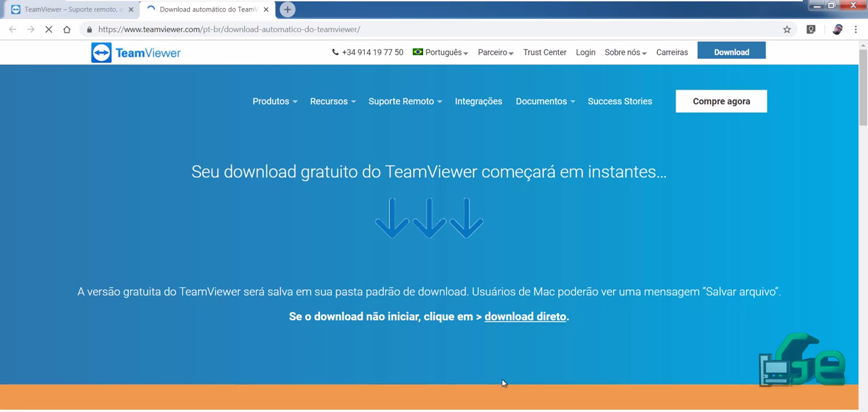Expand the Documentos menu
Screen dimensions: 868x412
click(x=545, y=101)
